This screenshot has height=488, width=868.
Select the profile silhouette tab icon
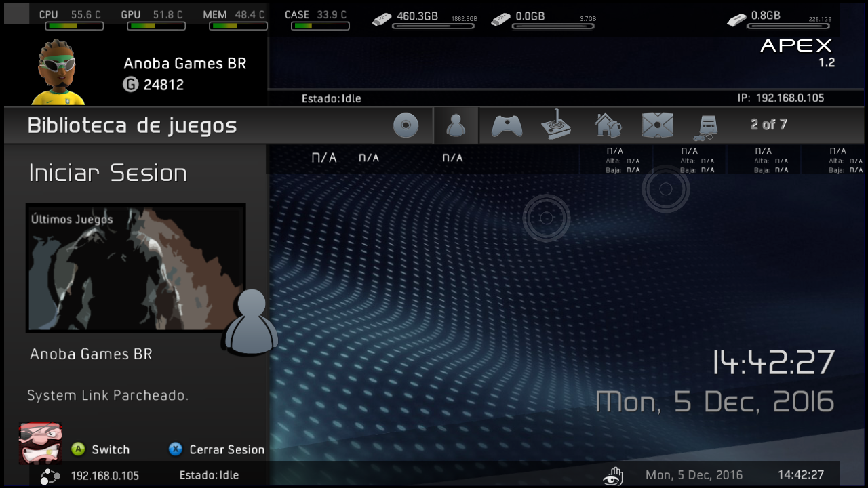coord(456,125)
